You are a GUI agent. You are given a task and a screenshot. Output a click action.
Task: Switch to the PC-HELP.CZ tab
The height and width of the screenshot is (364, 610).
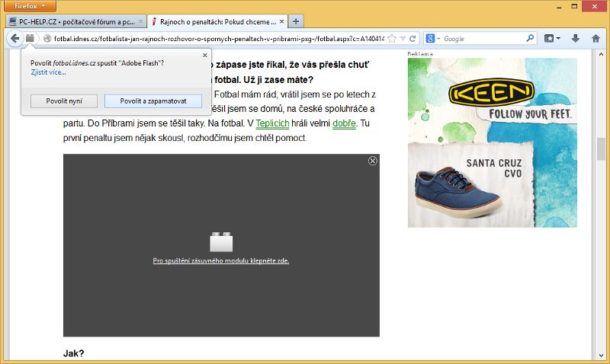[74, 21]
